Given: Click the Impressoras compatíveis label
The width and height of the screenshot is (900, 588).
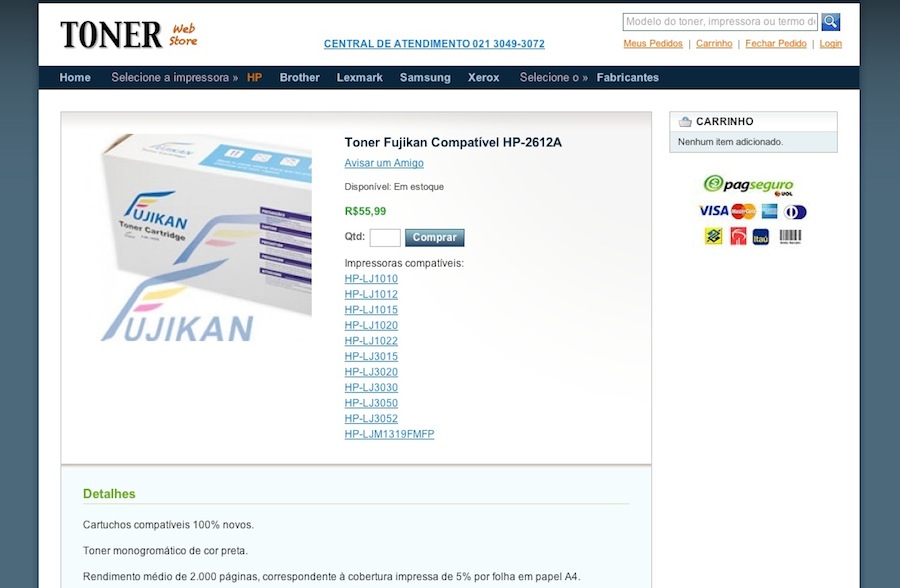Looking at the screenshot, I should (x=404, y=263).
